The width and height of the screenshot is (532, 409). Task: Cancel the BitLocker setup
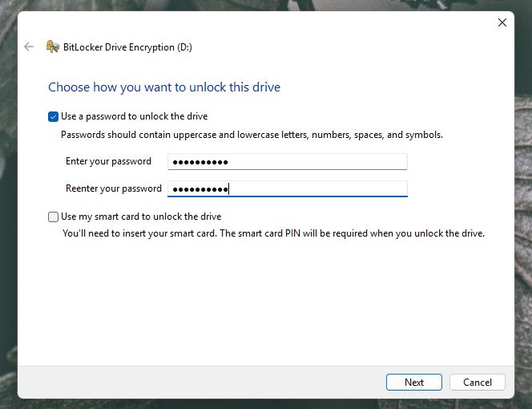478,383
